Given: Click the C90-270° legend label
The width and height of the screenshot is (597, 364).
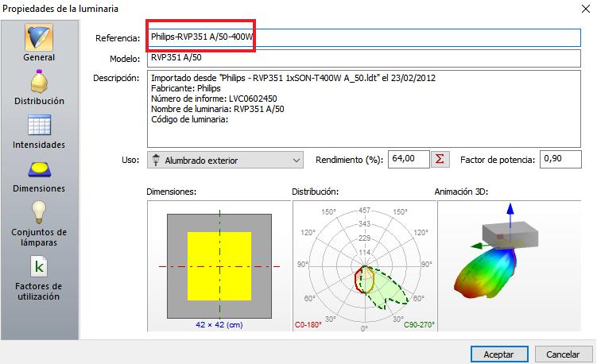Looking at the screenshot, I should tap(419, 325).
